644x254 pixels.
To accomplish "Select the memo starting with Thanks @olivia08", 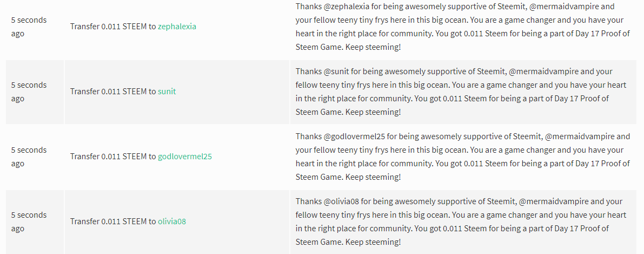I will [x=461, y=222].
